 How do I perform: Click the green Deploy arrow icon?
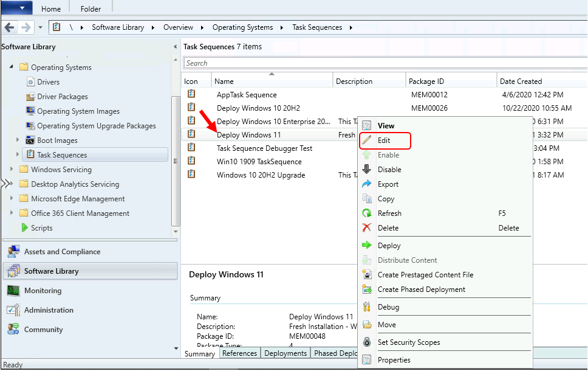click(x=367, y=245)
